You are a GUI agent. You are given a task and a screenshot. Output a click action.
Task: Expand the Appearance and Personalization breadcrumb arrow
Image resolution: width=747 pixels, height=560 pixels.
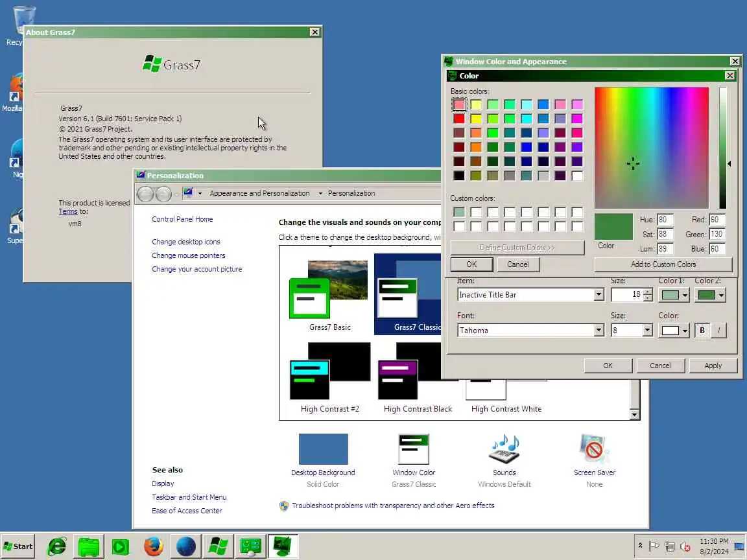(320, 193)
